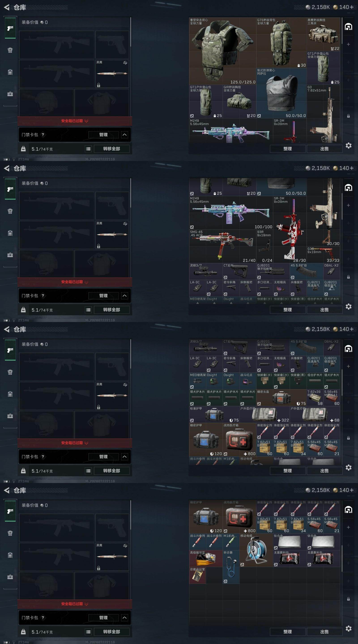
Task: Expand 安全箱已过期 left of 精密头盔 view
Action: click(x=75, y=443)
